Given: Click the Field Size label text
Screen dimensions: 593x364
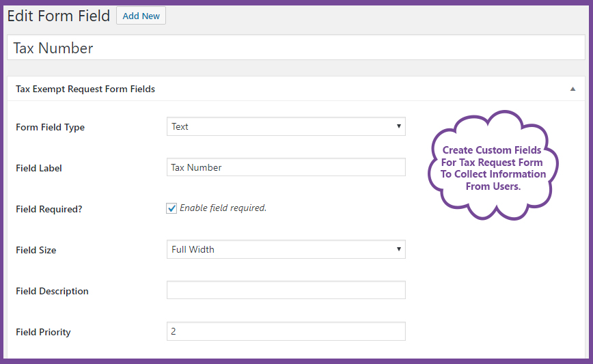Looking at the screenshot, I should [x=36, y=250].
